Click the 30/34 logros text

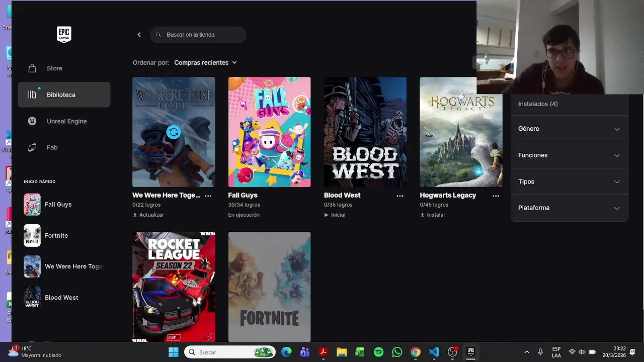244,205
